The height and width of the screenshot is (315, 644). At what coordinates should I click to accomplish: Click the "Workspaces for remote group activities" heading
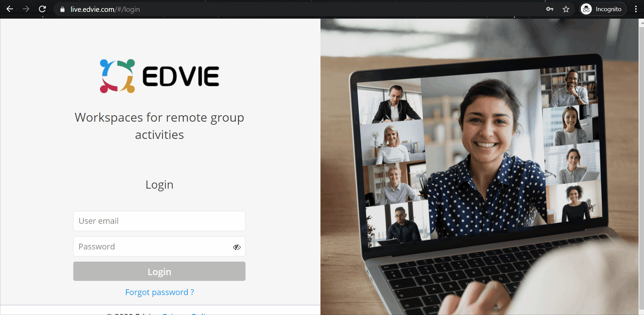tap(159, 126)
